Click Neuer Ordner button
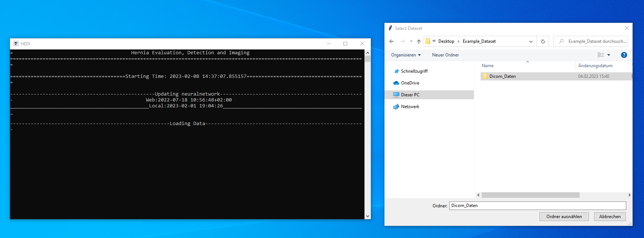 pyautogui.click(x=445, y=55)
